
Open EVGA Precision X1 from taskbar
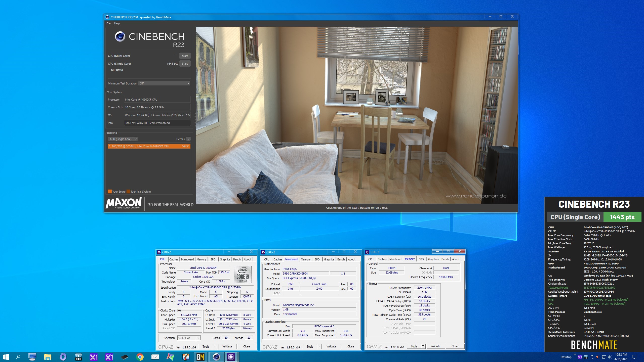pos(94,357)
